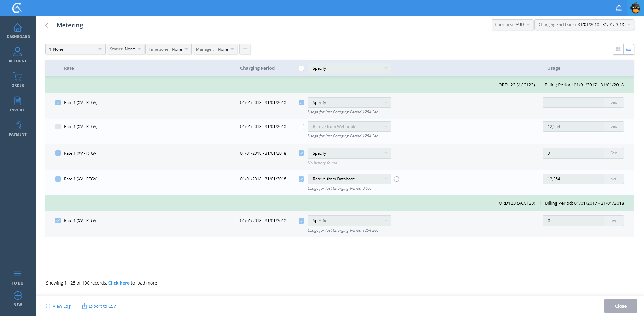Uncheck the Retrive from Database row checkbox
This screenshot has width=644, height=316.
point(301,179)
